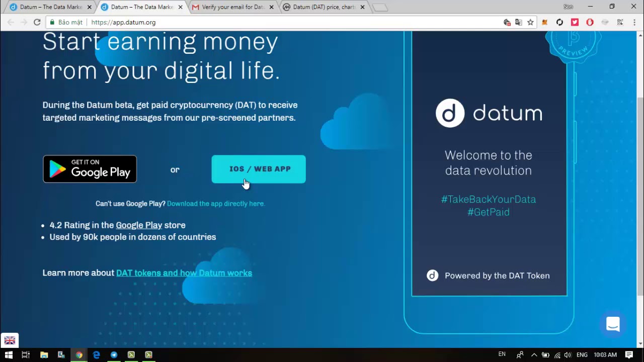Viewport: 644px width, 362px height.
Task: Reload the current page
Action: point(37,22)
